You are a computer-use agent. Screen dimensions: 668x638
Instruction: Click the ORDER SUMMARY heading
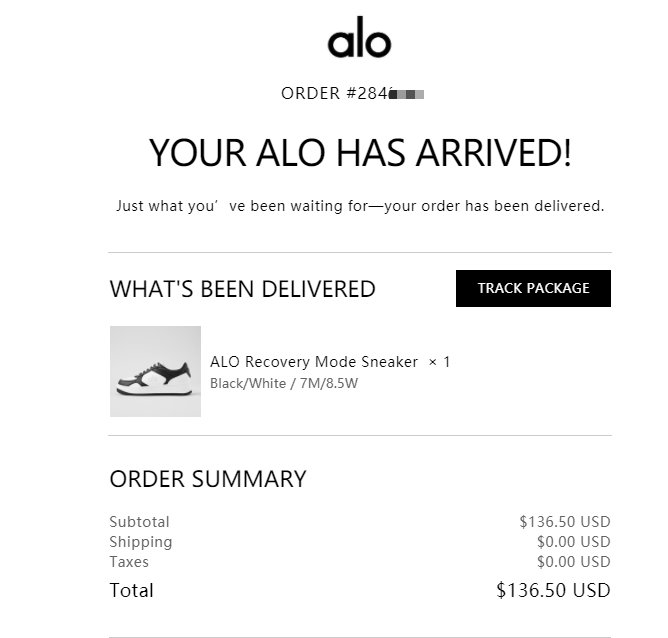coord(208,479)
